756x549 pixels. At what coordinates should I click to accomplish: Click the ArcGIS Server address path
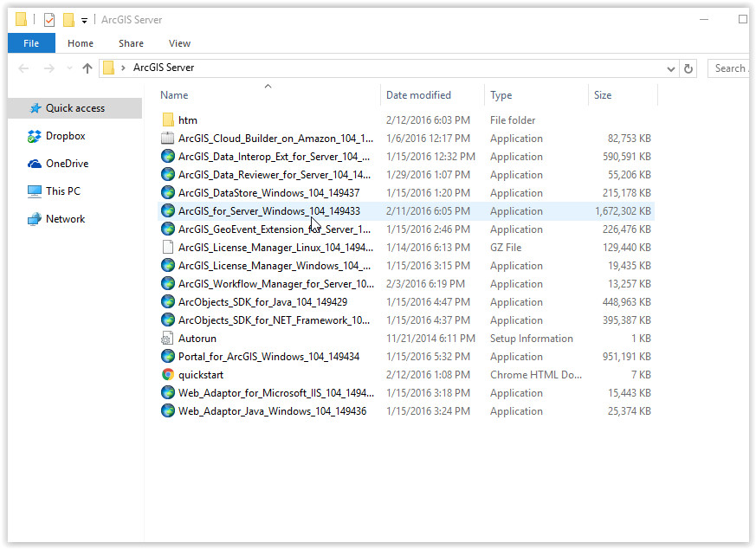coord(164,68)
